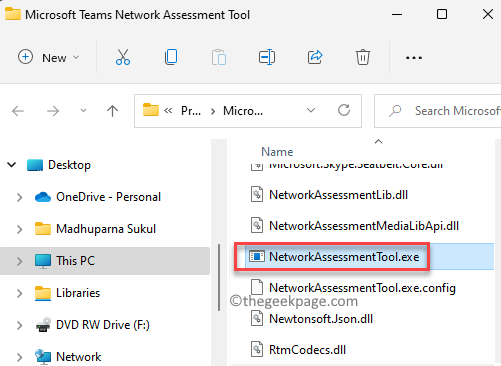Minimize the File Explorer window

tap(397, 14)
